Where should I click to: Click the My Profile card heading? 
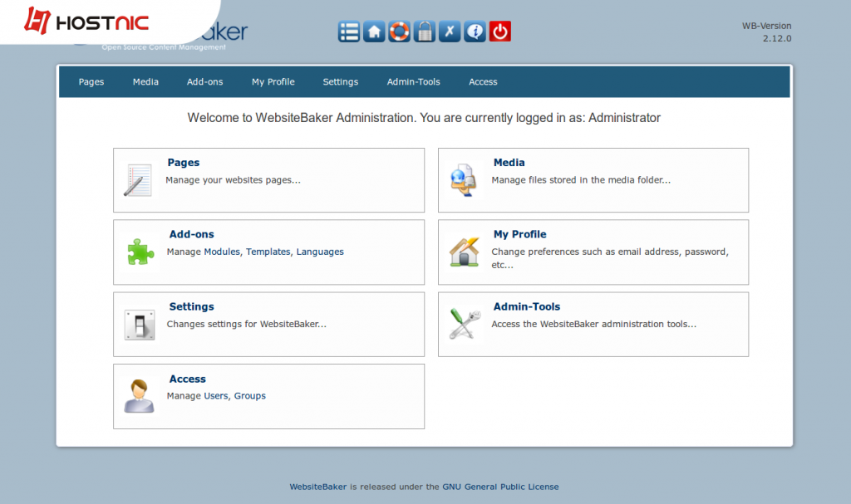520,234
